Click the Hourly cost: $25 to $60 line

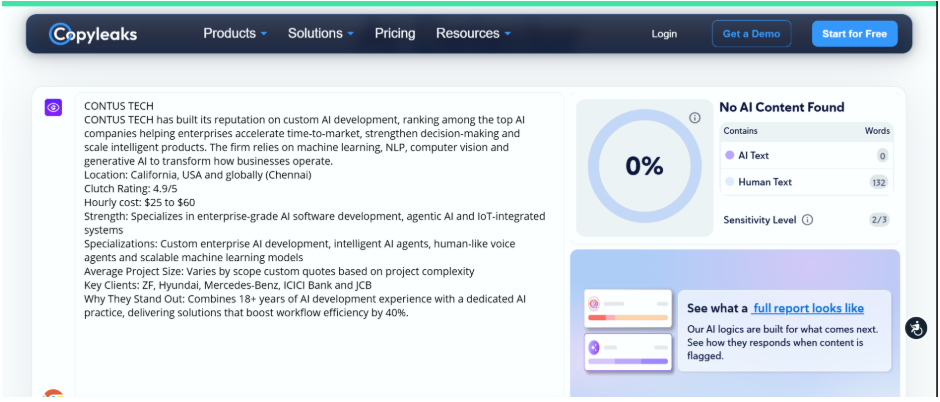(139, 202)
